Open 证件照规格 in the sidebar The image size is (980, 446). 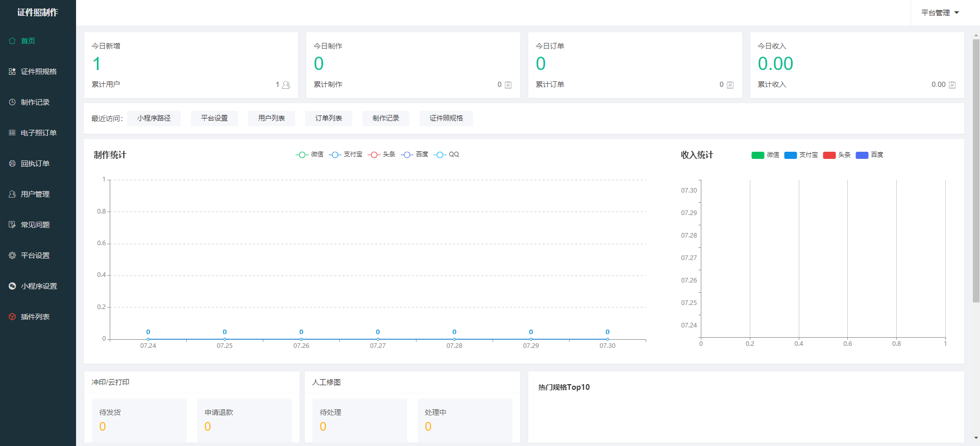(38, 72)
